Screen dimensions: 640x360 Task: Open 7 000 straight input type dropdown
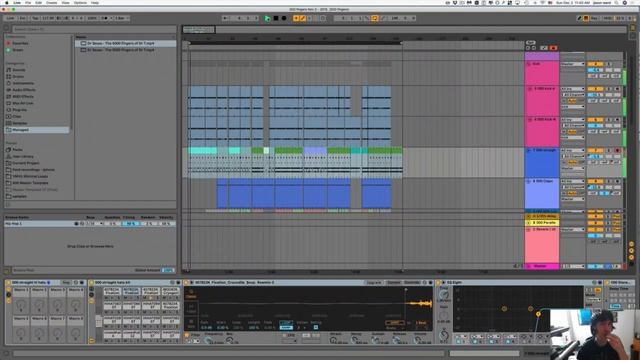(x=573, y=151)
